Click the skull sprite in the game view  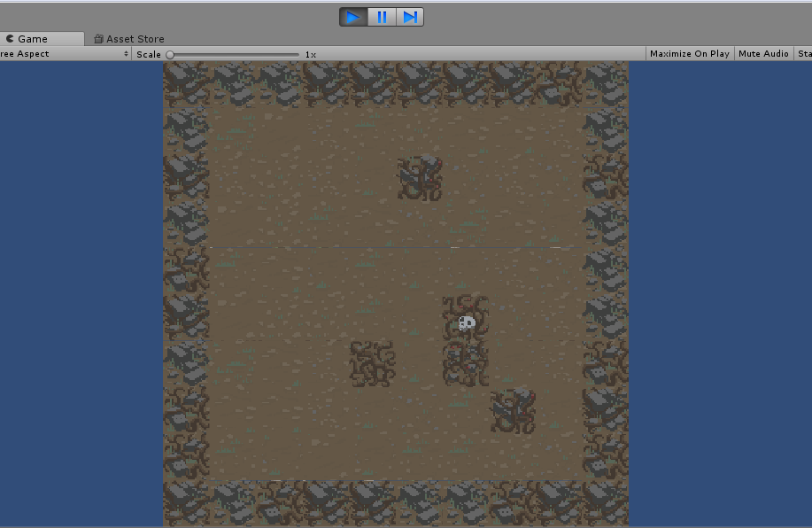click(x=467, y=322)
